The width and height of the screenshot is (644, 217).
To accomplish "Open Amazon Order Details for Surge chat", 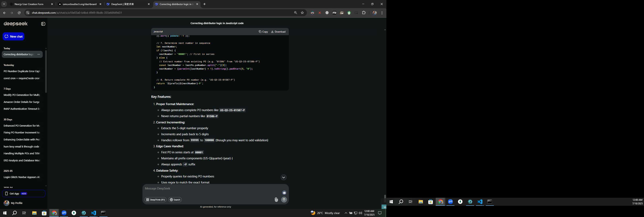I will pyautogui.click(x=22, y=102).
